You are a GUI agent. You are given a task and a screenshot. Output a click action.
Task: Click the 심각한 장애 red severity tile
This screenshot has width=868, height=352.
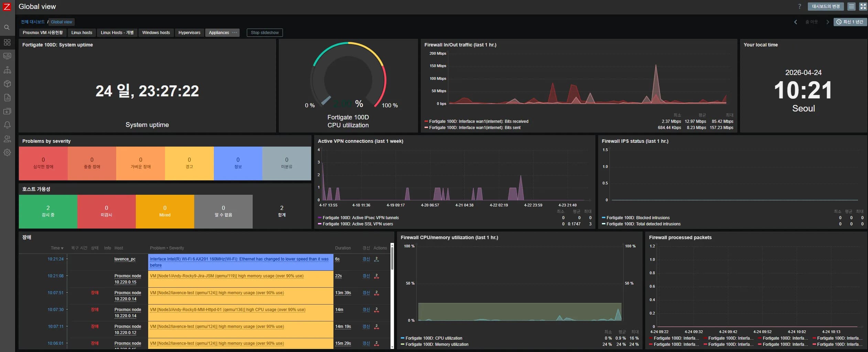tap(43, 163)
